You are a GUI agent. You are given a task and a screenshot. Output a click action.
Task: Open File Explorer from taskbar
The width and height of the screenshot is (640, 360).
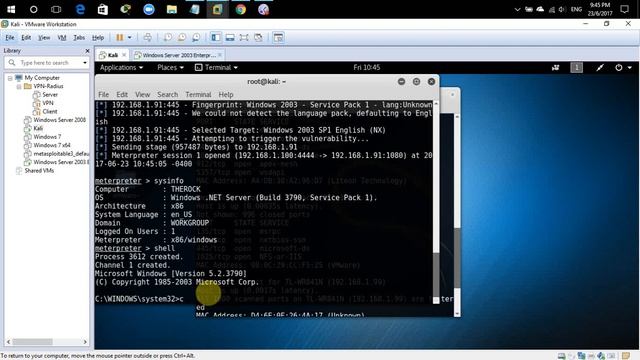tap(171, 9)
